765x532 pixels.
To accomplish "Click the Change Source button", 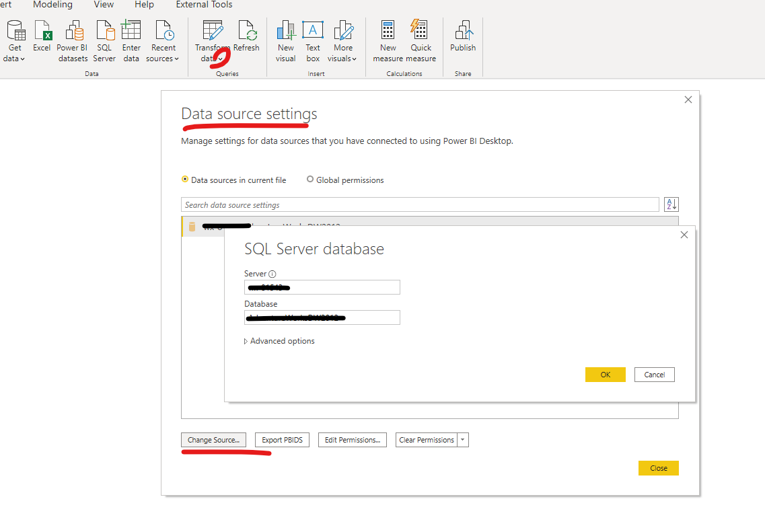I will [214, 440].
